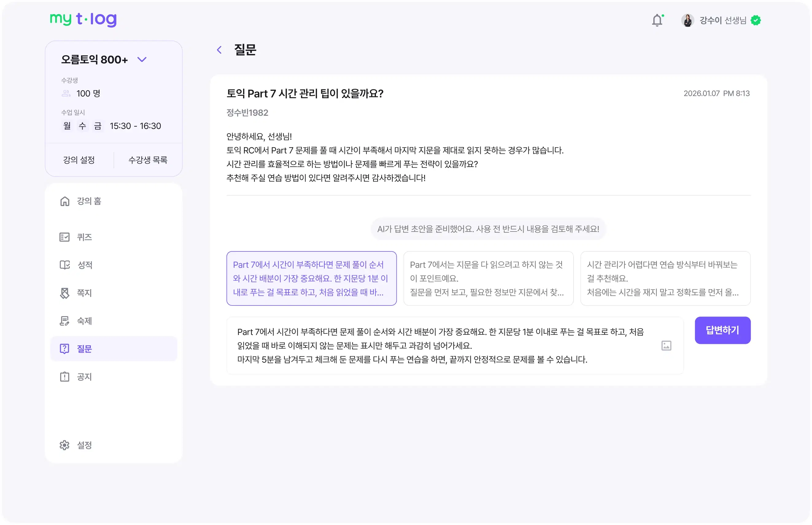Click the class time 15:30 - 16:30

click(x=135, y=126)
